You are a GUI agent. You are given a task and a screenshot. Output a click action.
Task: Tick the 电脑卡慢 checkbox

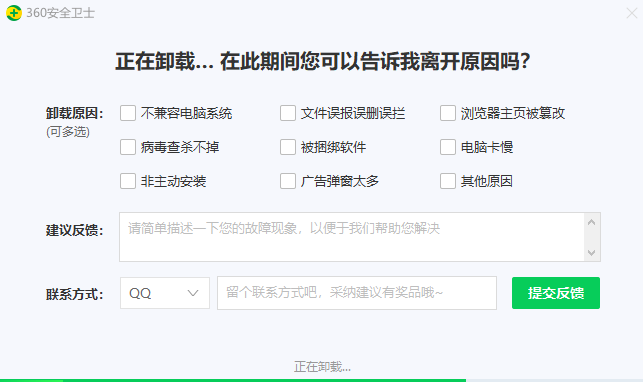(448, 147)
